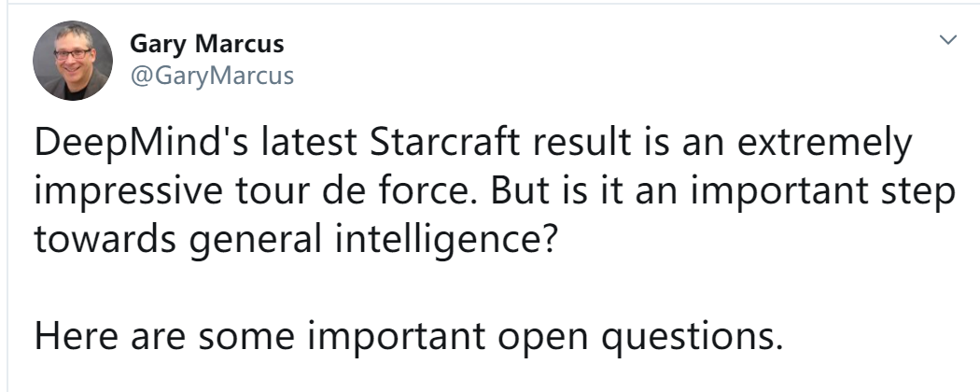Click the @GaryMarcus handle

click(213, 76)
